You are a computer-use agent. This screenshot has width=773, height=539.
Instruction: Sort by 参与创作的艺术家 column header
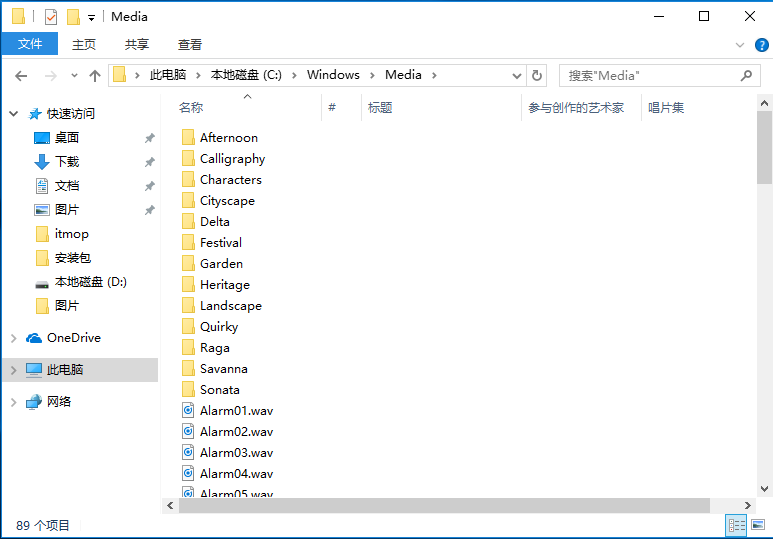[576, 108]
